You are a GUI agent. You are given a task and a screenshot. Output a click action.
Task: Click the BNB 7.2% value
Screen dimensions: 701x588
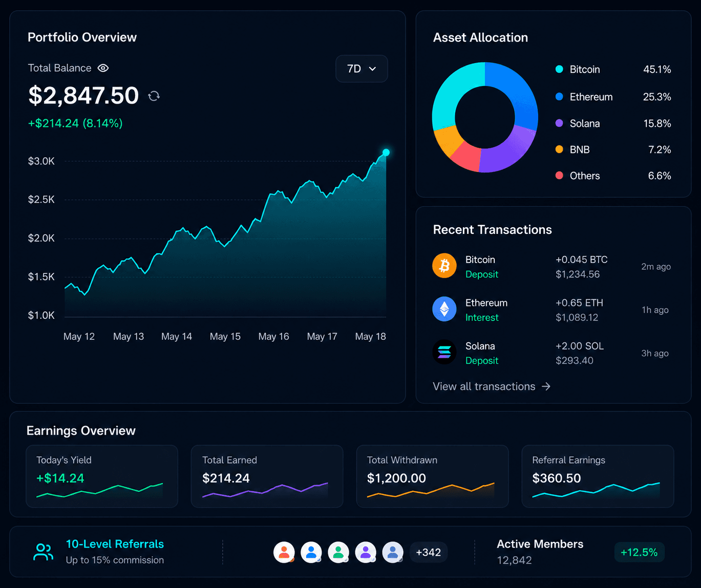[x=660, y=149]
